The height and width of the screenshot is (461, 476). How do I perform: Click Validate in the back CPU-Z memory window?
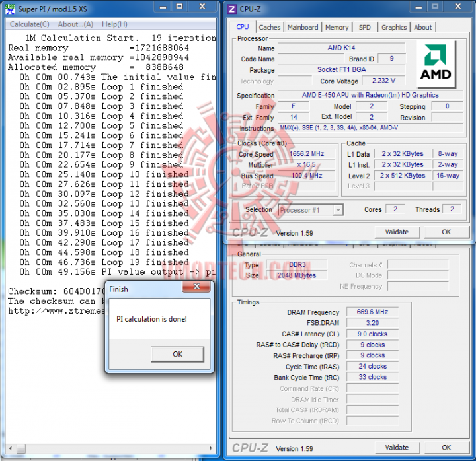click(397, 448)
